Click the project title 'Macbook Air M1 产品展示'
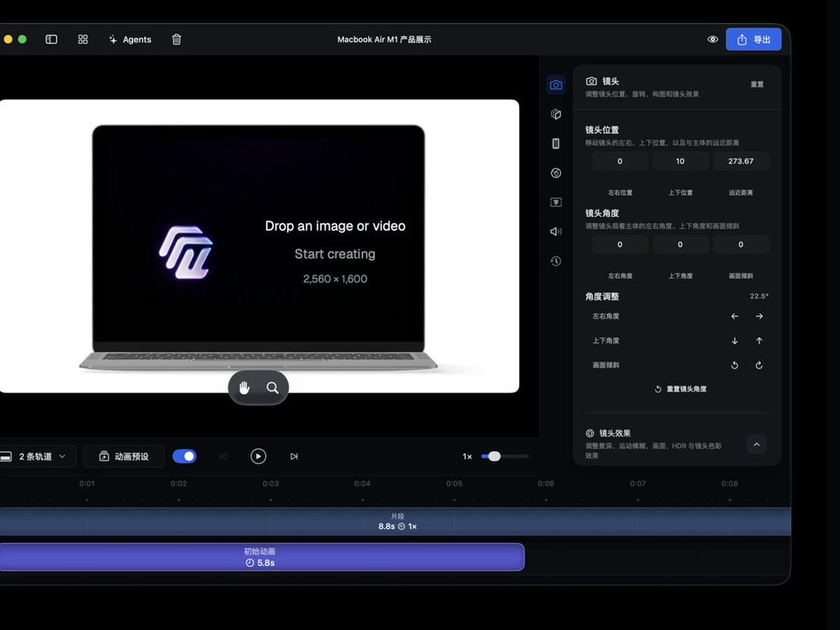The image size is (840, 630). pyautogui.click(x=384, y=39)
